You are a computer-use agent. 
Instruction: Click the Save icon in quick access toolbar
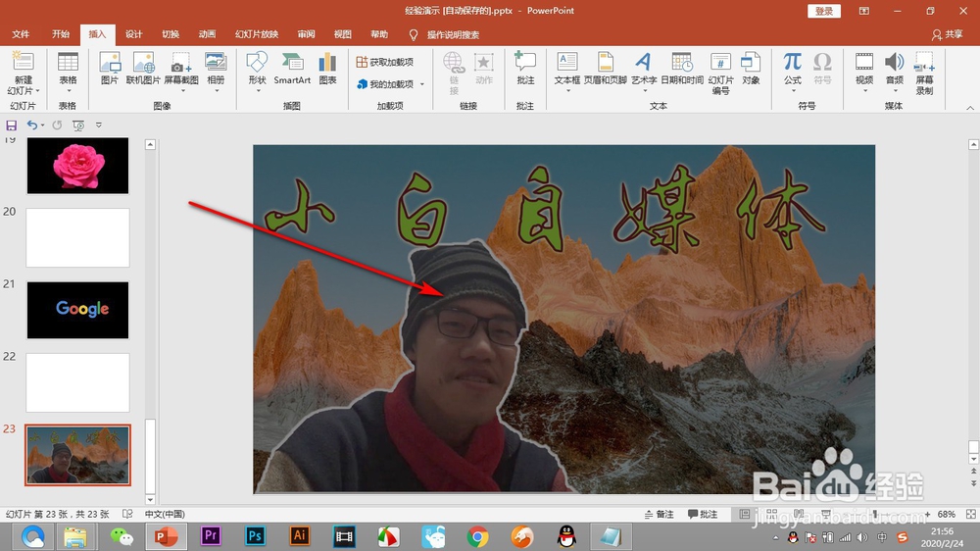pos(11,125)
